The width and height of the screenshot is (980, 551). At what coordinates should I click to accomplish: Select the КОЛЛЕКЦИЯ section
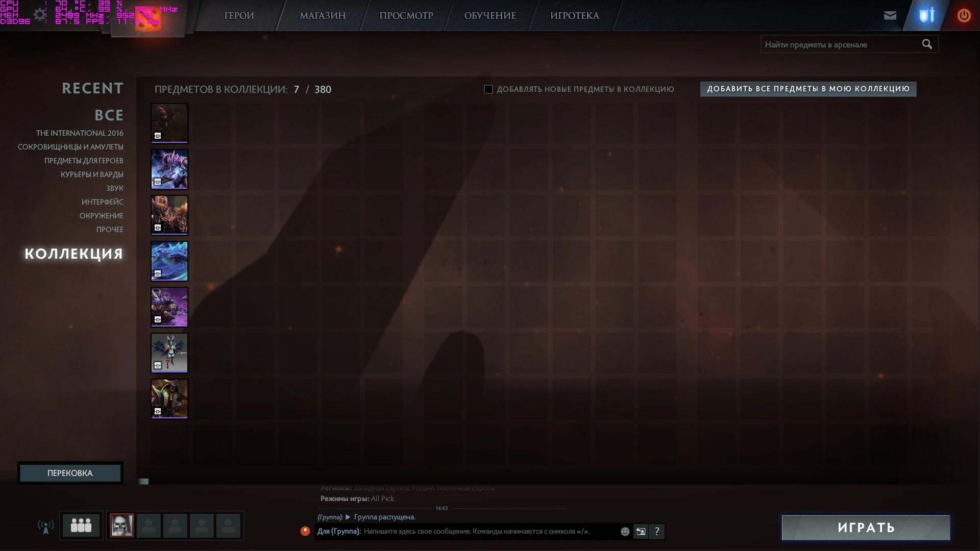(74, 254)
